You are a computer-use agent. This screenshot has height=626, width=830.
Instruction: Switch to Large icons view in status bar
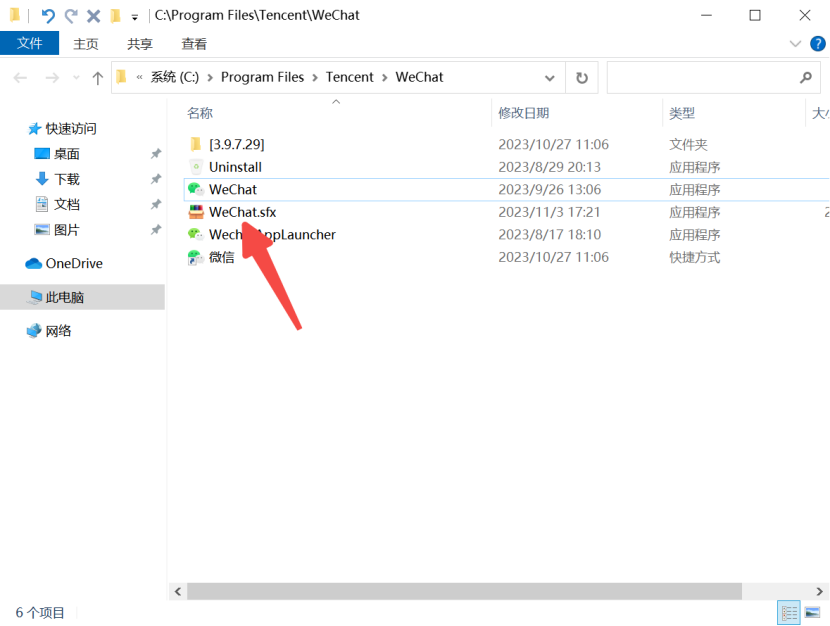click(x=812, y=613)
